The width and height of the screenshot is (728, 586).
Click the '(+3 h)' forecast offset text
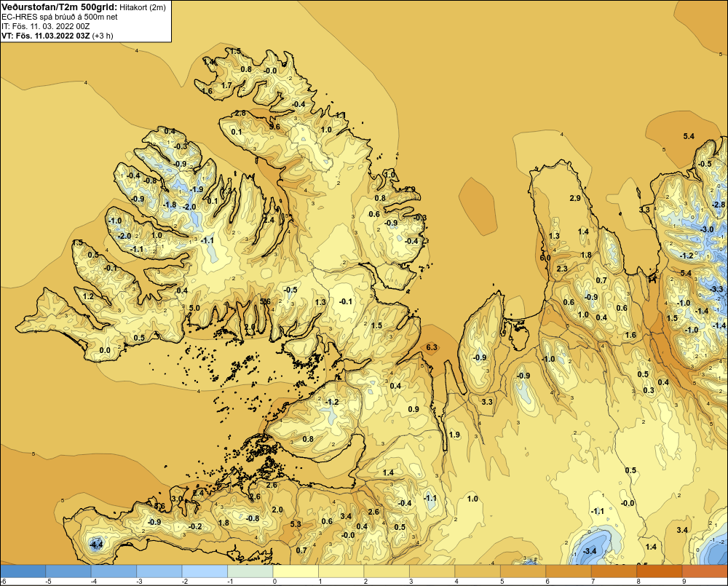[103, 36]
